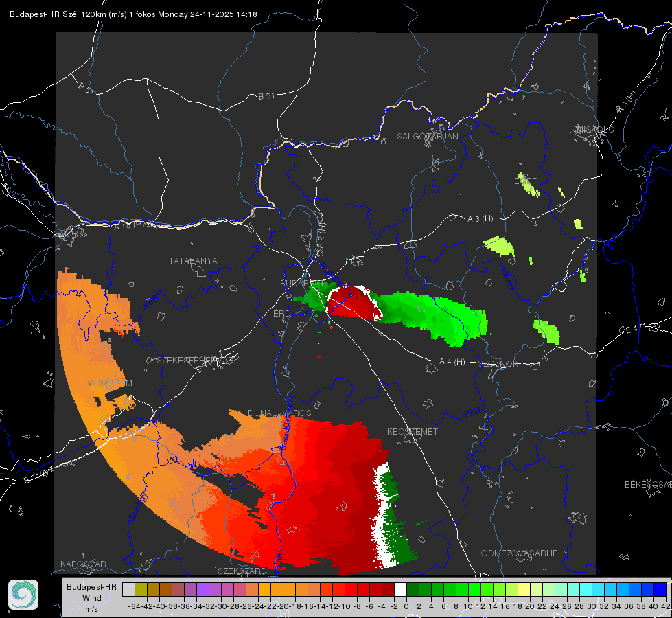Select the dark green swatch above 0

pyautogui.click(x=413, y=589)
